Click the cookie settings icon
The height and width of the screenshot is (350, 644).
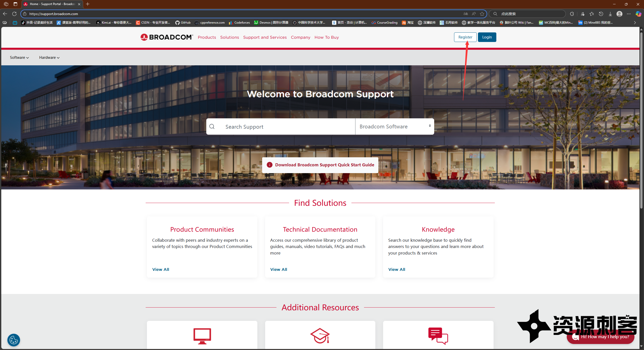14,340
